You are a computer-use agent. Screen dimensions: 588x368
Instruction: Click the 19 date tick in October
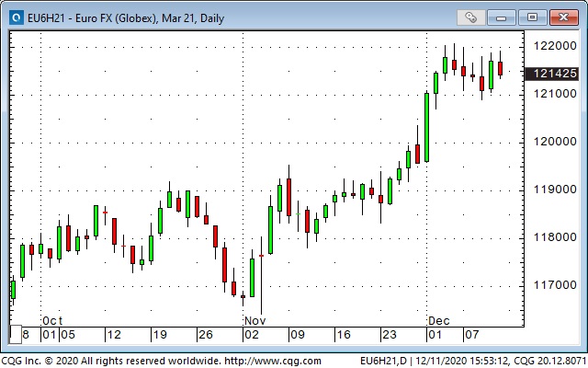[160, 335]
